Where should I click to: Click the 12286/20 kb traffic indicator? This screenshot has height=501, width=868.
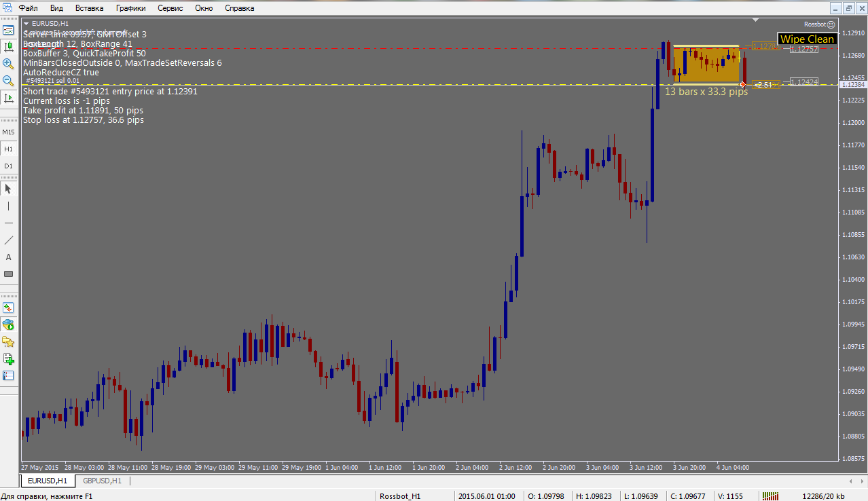823,496
